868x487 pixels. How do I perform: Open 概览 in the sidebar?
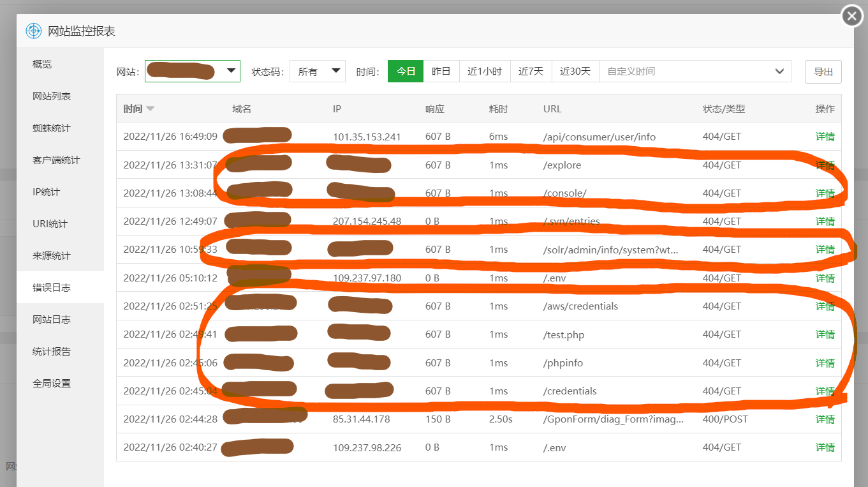[60, 64]
